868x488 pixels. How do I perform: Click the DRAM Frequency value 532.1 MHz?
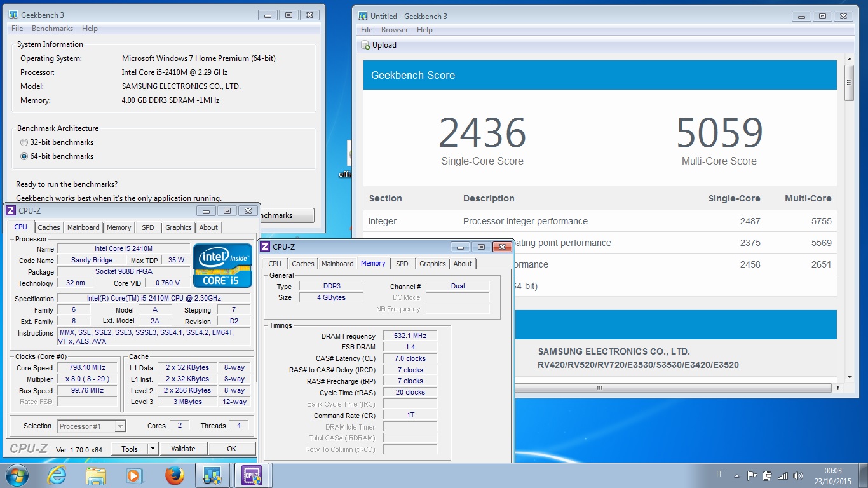(410, 336)
